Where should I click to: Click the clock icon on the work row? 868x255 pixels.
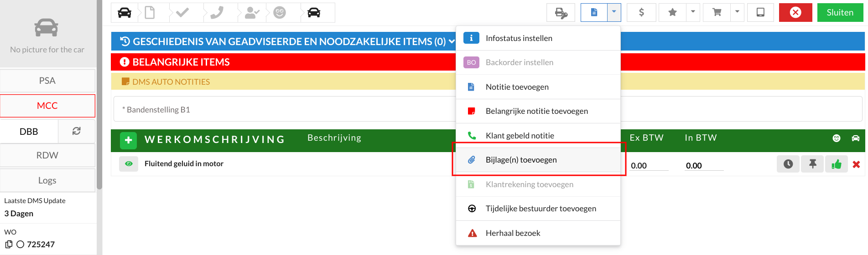click(x=788, y=164)
